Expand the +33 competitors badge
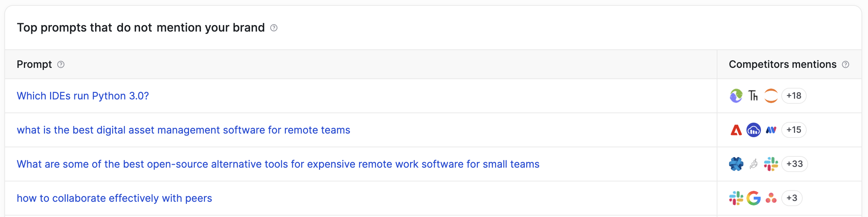The height and width of the screenshot is (217, 868). [x=795, y=164]
